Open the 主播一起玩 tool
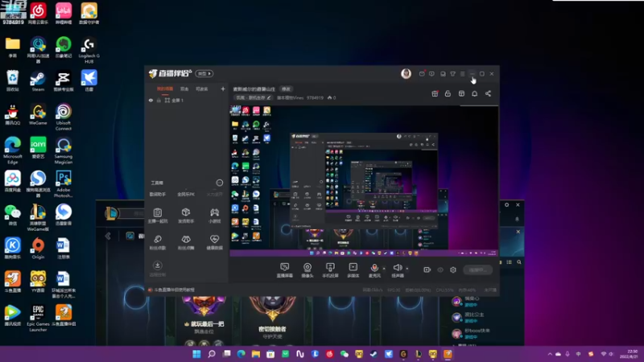This screenshot has width=644, height=362. click(x=157, y=215)
